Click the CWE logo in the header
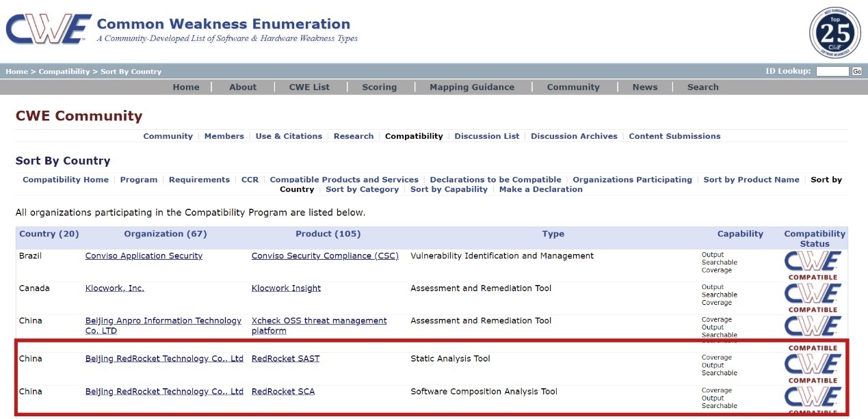Screen dimensions: 868x419 coord(48,31)
